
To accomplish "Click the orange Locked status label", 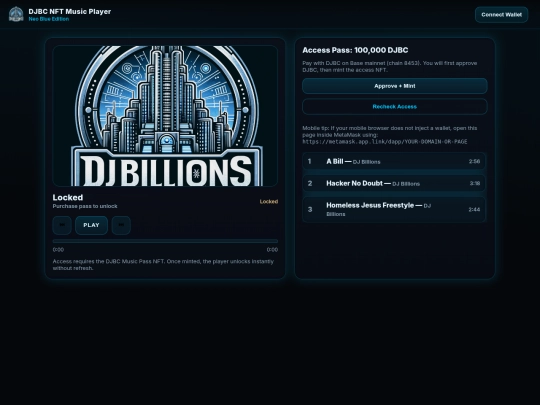I will [x=269, y=201].
